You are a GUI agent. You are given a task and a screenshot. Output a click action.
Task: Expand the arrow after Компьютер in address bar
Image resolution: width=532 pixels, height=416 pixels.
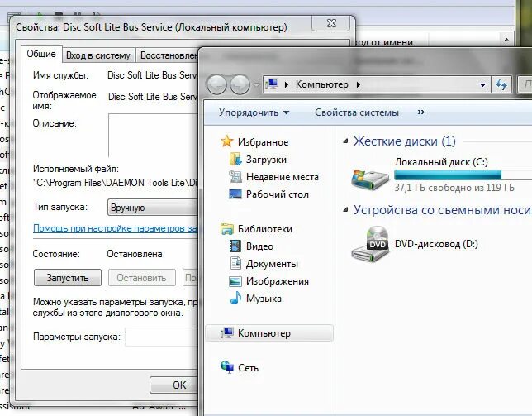point(359,84)
